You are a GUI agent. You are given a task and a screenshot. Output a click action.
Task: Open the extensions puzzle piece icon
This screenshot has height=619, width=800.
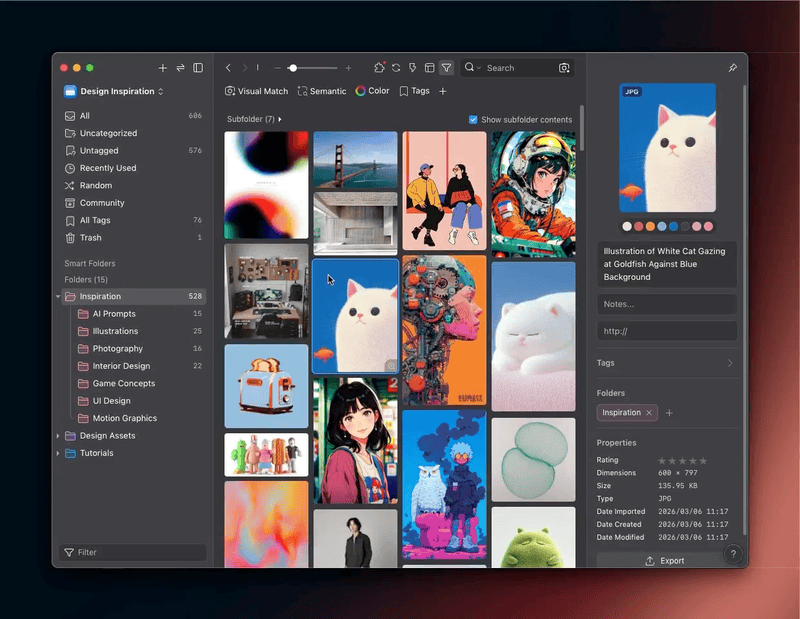click(x=379, y=67)
